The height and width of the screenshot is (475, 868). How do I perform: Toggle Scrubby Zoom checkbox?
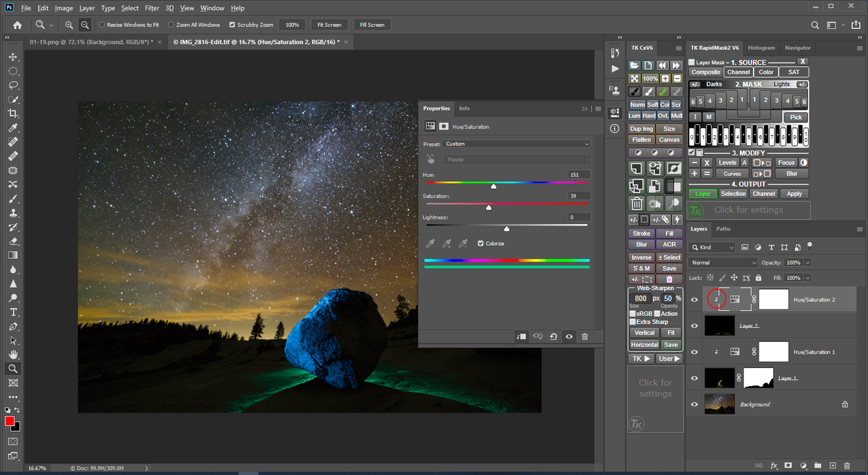(x=232, y=25)
